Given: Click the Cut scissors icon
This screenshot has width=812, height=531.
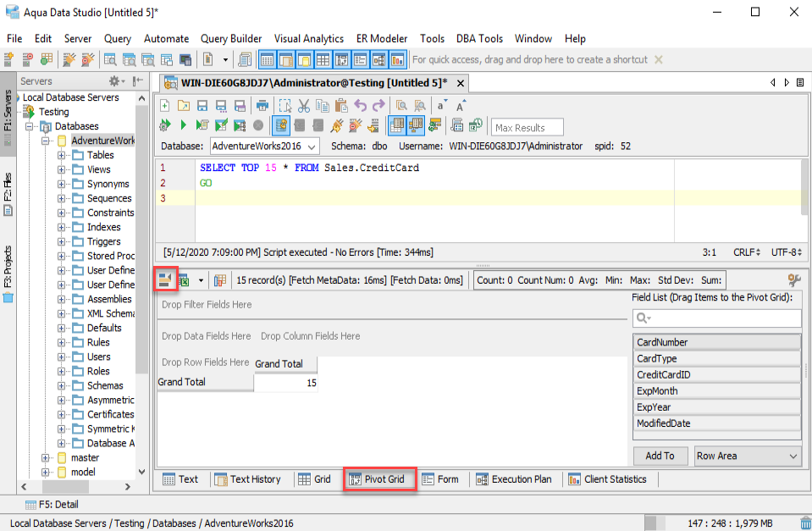Looking at the screenshot, I should [303, 106].
